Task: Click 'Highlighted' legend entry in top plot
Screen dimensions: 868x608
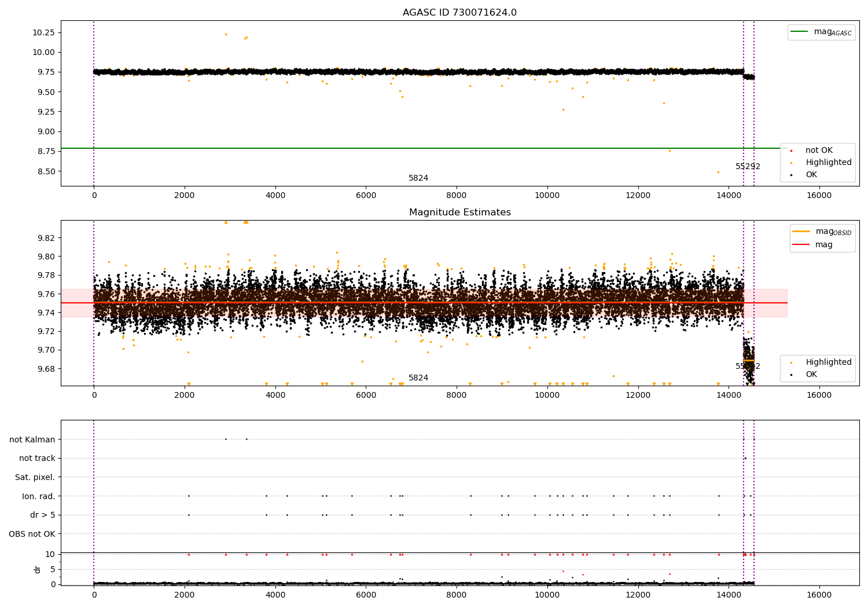Action: click(828, 163)
